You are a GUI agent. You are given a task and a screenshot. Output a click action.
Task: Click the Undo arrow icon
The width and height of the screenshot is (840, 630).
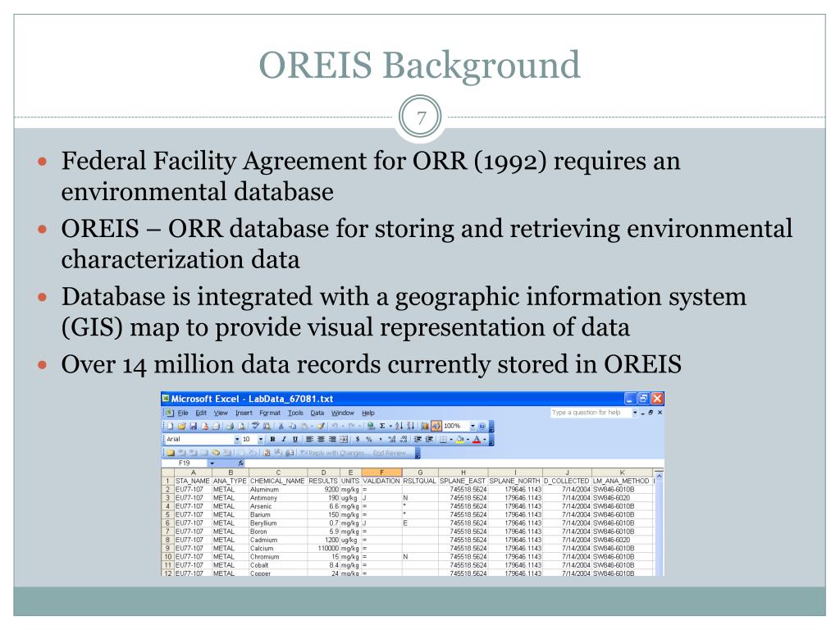[x=335, y=426]
